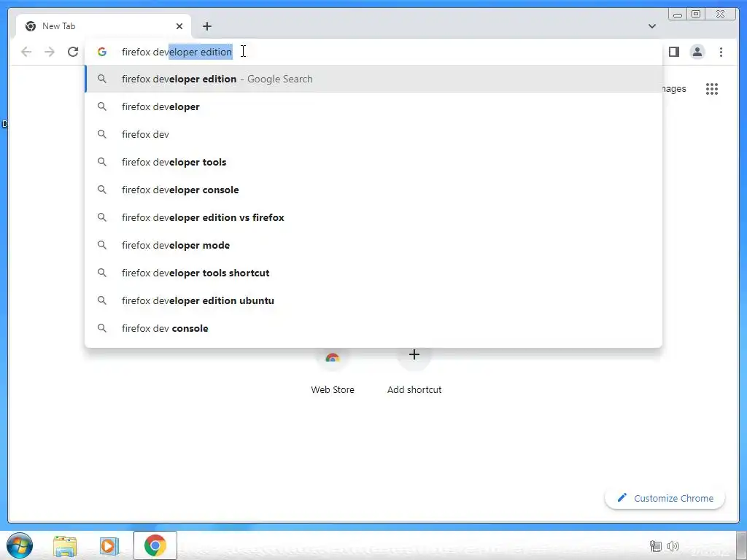Viewport: 747px width, 560px height.
Task: Choose the 'firefox dev' suggestion
Action: [373, 134]
